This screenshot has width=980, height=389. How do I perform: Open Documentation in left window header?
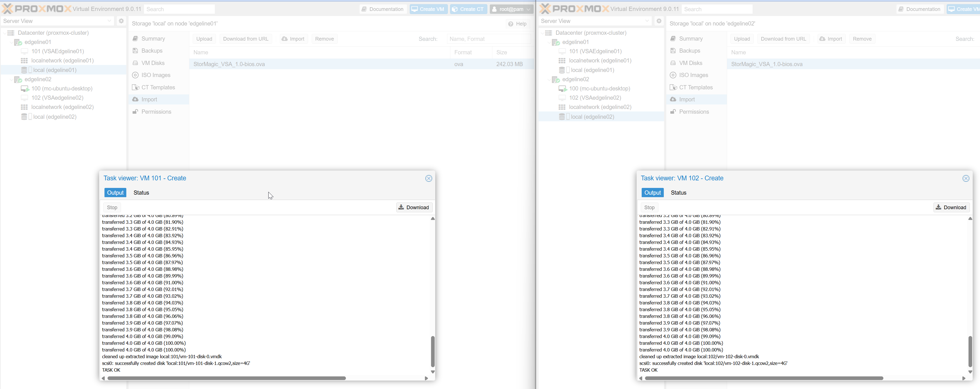click(383, 9)
